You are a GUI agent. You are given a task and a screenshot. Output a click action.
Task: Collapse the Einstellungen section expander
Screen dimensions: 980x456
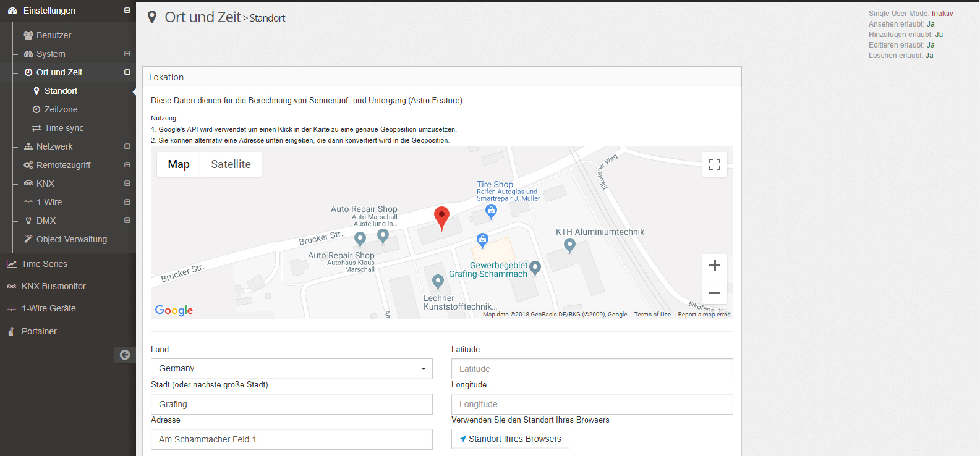click(127, 11)
